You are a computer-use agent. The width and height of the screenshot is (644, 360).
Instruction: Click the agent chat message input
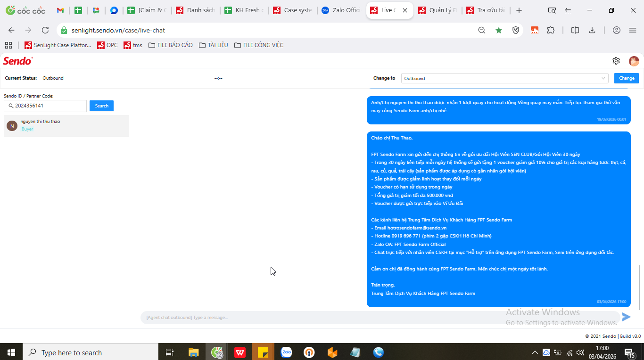(x=380, y=318)
